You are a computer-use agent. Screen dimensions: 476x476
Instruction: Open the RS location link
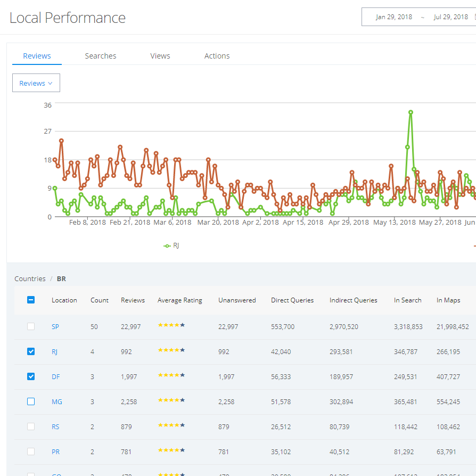[x=56, y=426]
